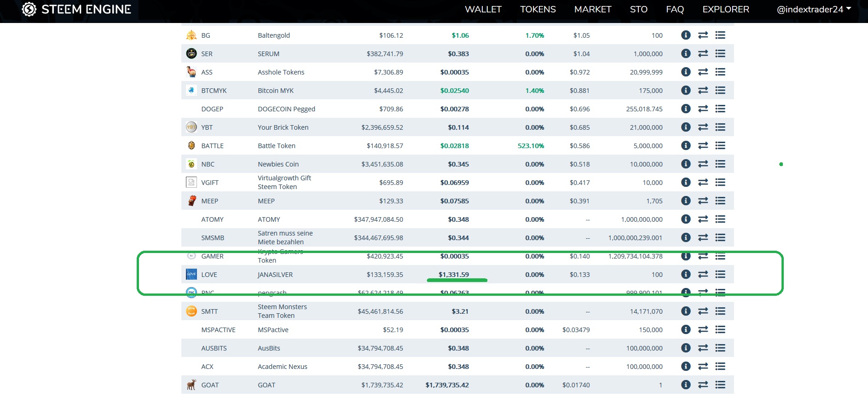The width and height of the screenshot is (868, 397).
Task: Click exchange arrows icon for MSPACTIVE
Action: click(x=703, y=329)
